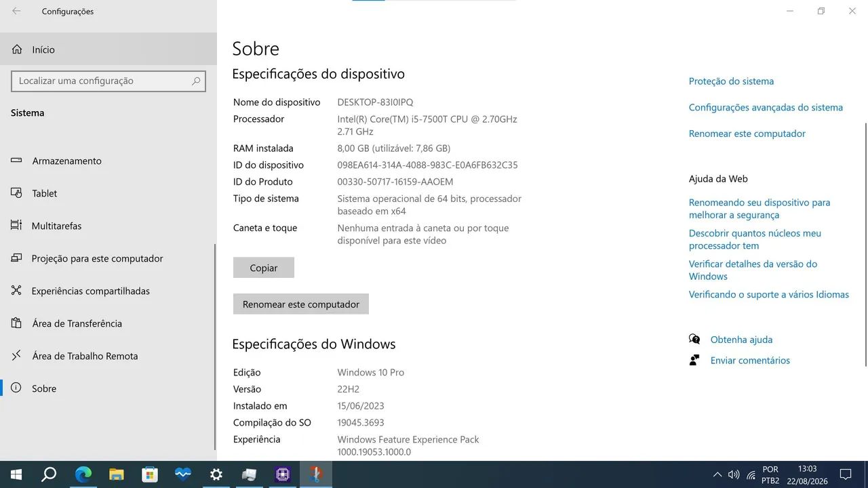Open Renomeando seu dispositivo help link
Image resolution: width=868 pixels, height=488 pixels.
click(759, 209)
